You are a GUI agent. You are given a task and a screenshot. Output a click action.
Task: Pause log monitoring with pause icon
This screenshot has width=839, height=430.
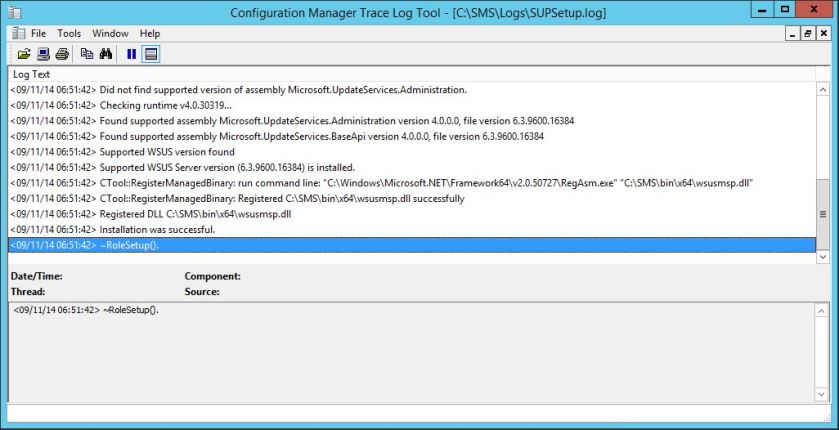pos(131,54)
